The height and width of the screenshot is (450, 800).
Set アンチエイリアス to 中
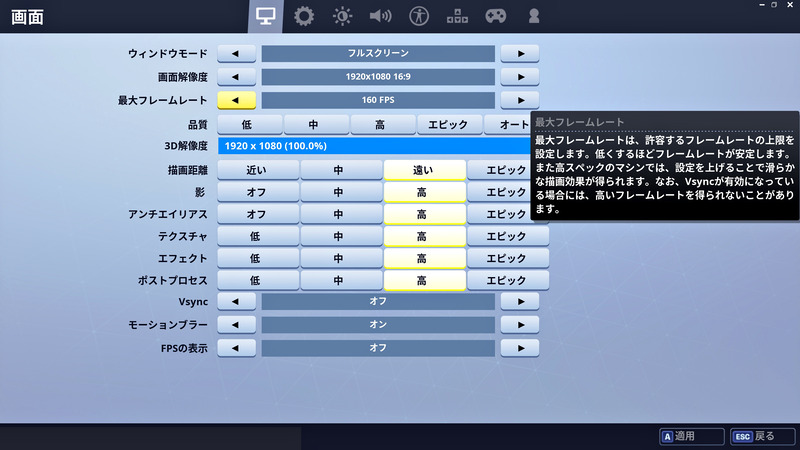click(341, 214)
